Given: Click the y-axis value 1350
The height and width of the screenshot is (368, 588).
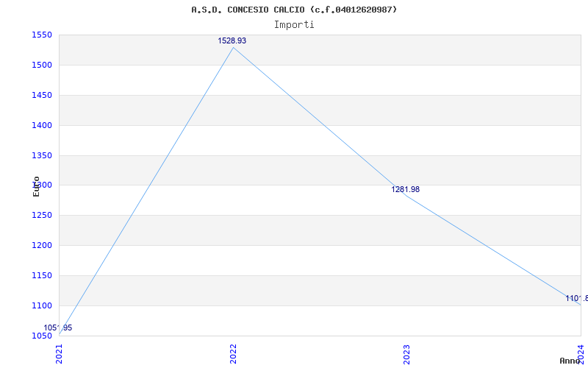Looking at the screenshot, I should 42,155.
